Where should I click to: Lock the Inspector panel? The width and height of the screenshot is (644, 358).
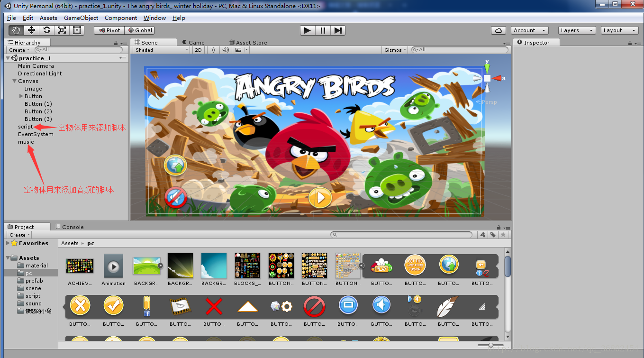point(630,43)
